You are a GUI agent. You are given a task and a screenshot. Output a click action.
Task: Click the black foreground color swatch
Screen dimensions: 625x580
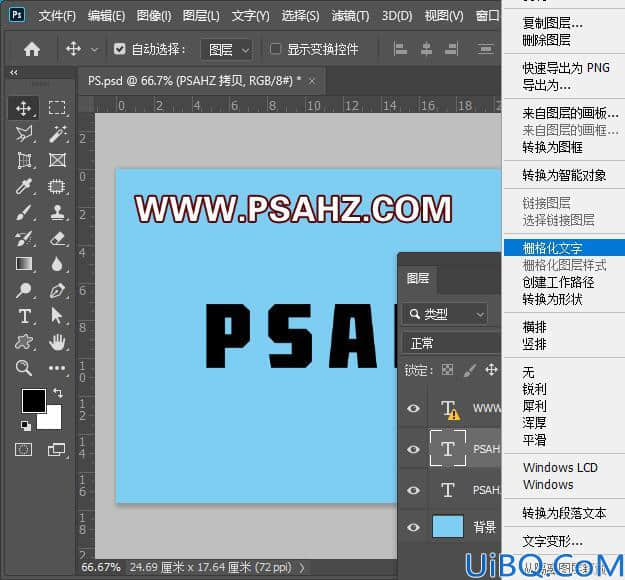tap(34, 400)
